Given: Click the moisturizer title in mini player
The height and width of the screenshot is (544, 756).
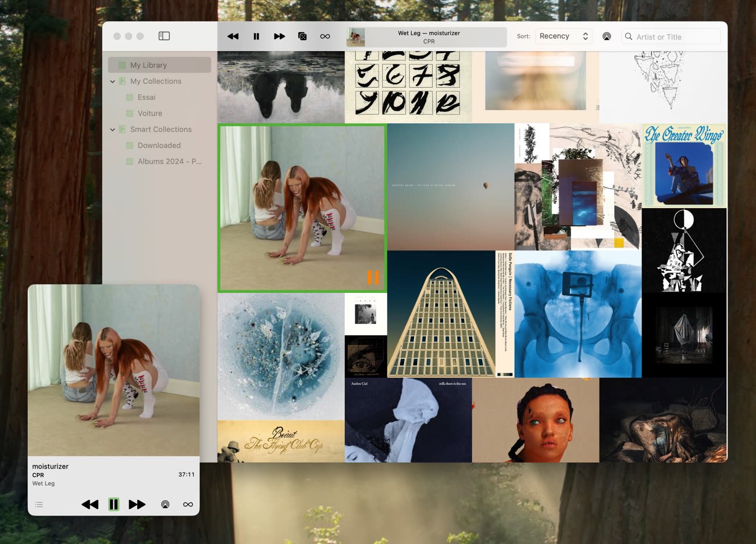Looking at the screenshot, I should tap(50, 466).
